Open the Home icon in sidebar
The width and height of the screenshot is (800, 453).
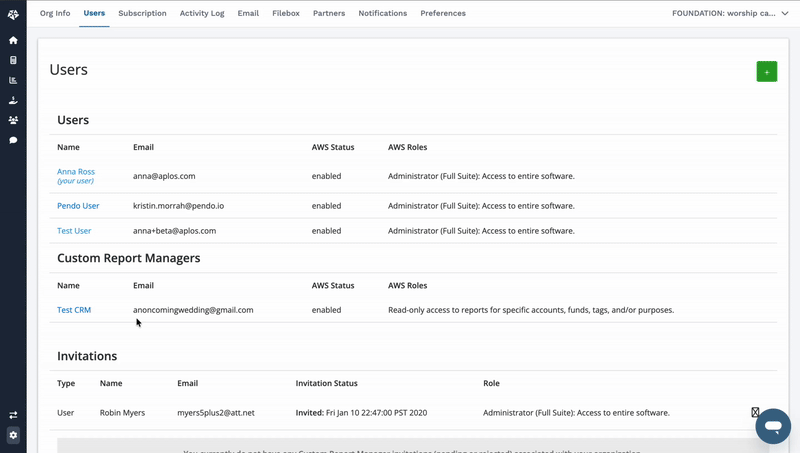[13, 40]
